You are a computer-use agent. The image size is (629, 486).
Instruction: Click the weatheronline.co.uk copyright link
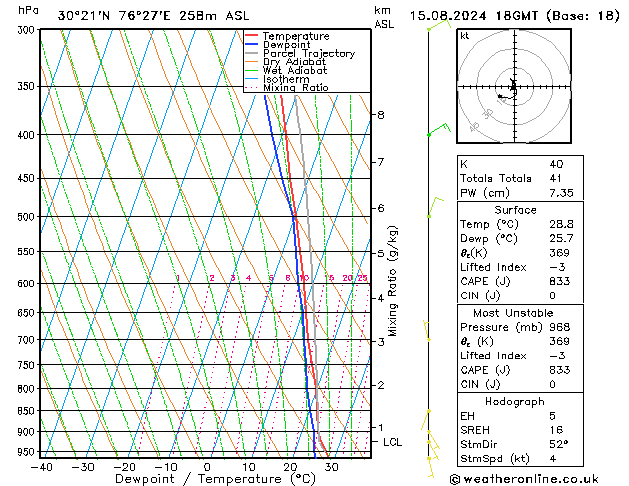coord(524,479)
